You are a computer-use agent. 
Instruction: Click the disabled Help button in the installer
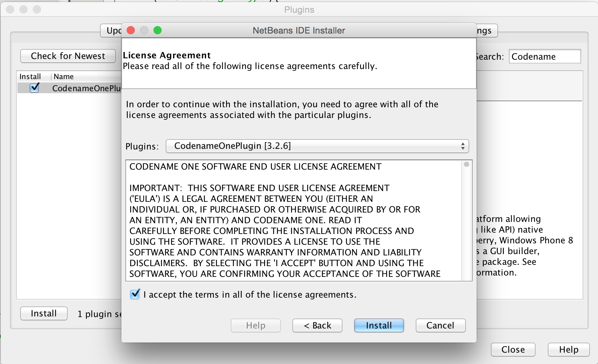(x=255, y=325)
